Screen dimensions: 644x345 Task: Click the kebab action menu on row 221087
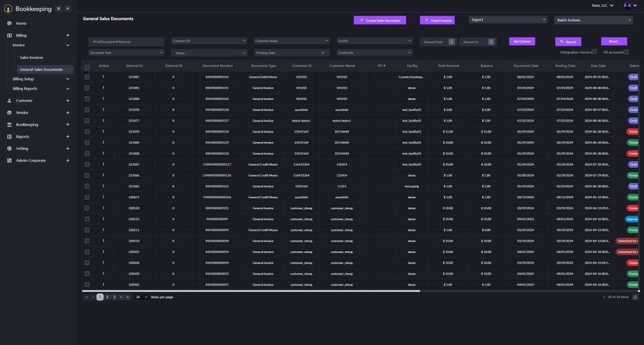(x=103, y=76)
